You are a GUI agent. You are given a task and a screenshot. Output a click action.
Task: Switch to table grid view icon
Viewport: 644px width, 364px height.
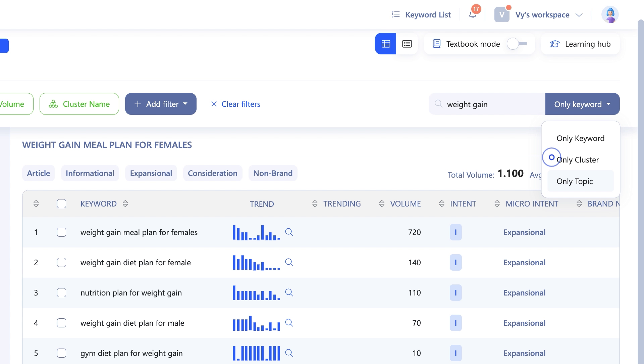(386, 44)
